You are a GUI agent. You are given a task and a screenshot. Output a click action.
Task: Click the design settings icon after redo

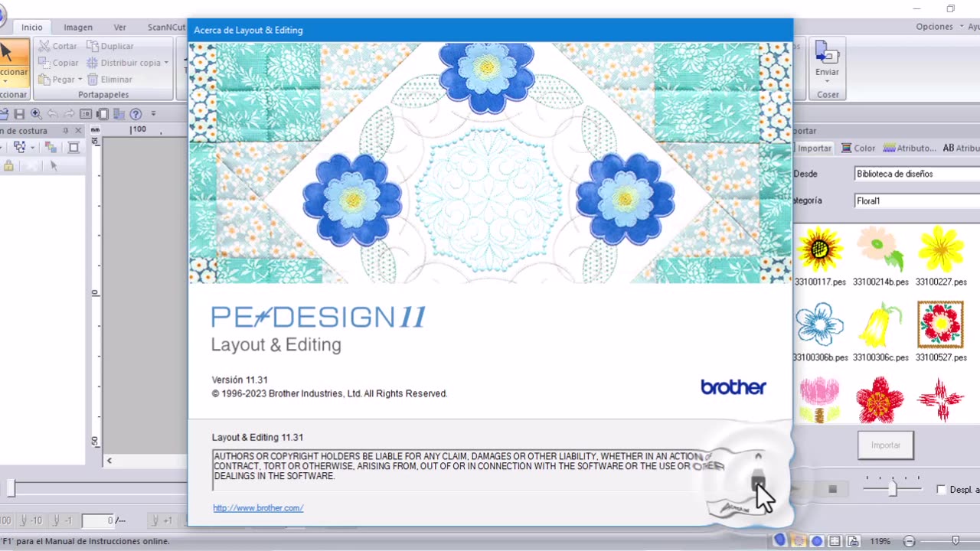click(86, 114)
